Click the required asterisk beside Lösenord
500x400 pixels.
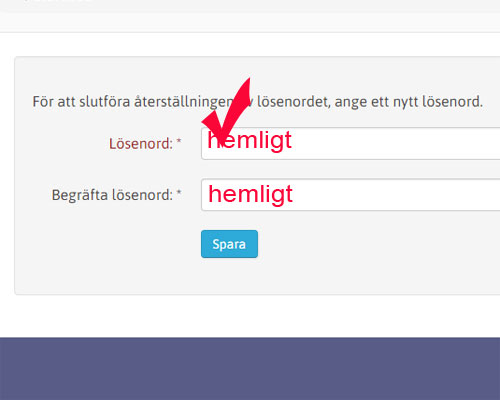[179, 141]
